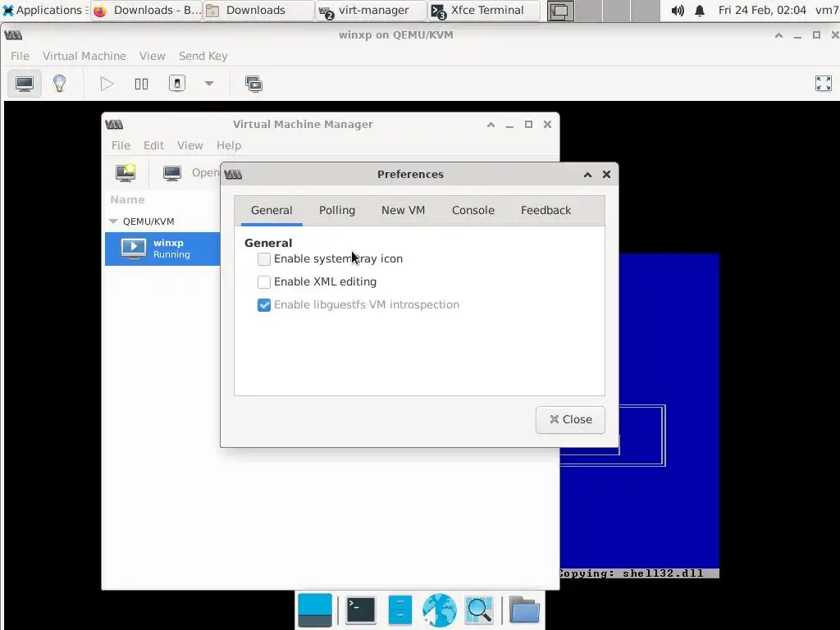Open file manager cabinet dock icon
The height and width of the screenshot is (630, 840).
coord(400,610)
